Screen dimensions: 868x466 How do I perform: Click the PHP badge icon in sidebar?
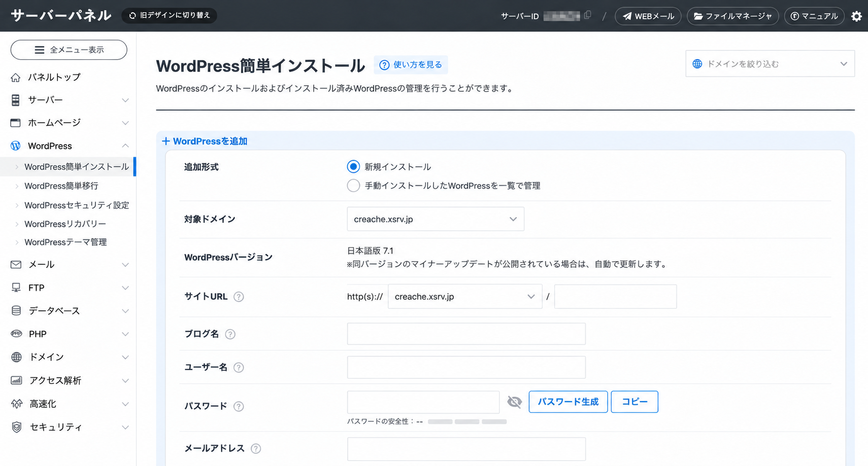[16, 334]
